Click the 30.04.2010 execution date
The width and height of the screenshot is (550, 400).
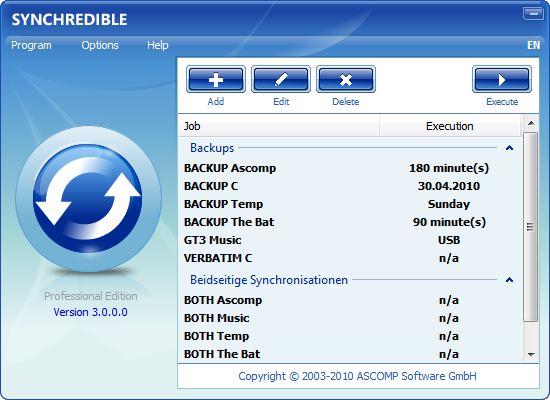tap(449, 186)
